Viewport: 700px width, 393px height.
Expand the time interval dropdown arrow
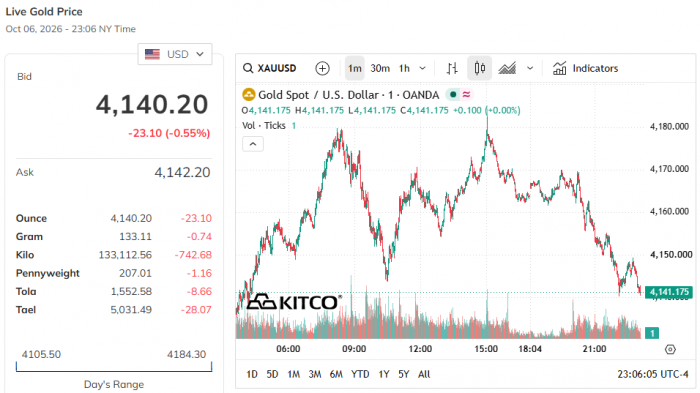pyautogui.click(x=422, y=68)
